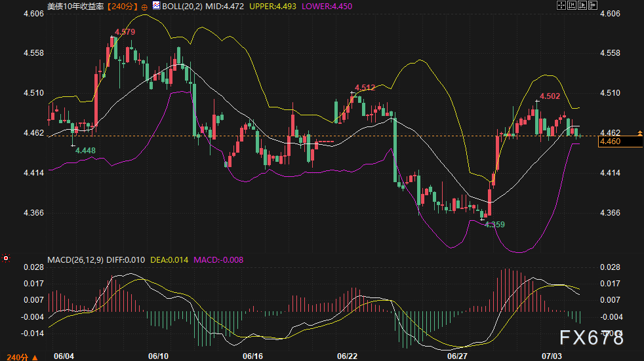Click the red sun indicator settings icon
The image size is (644, 361).
coord(6,258)
